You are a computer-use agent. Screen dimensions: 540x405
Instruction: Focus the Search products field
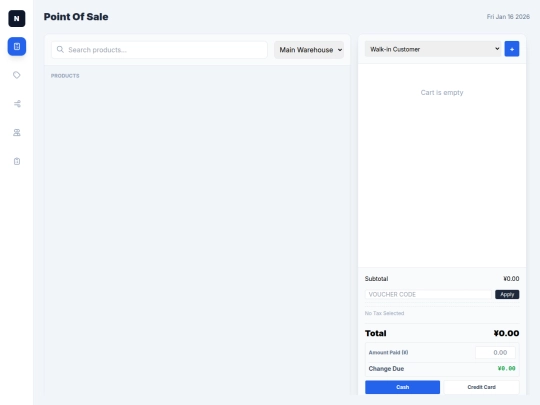(x=159, y=50)
